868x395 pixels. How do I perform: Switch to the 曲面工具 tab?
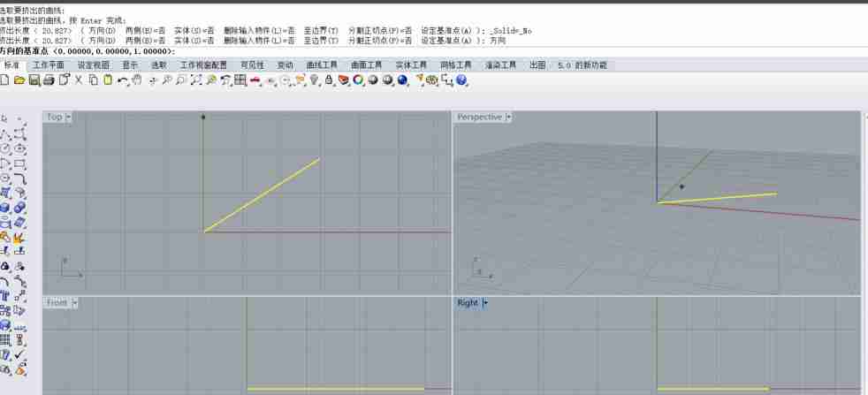point(367,65)
